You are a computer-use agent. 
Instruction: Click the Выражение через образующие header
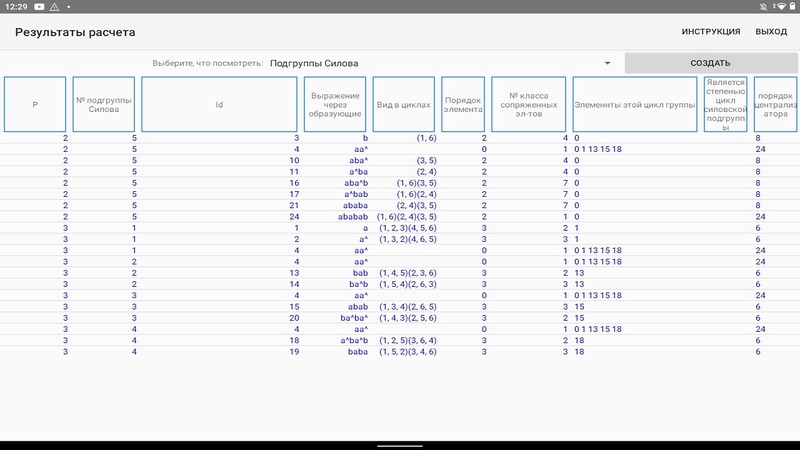coord(335,104)
